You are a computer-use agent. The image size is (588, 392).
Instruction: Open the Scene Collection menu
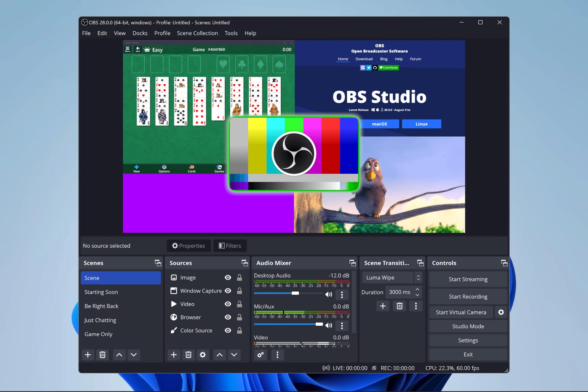[197, 33]
